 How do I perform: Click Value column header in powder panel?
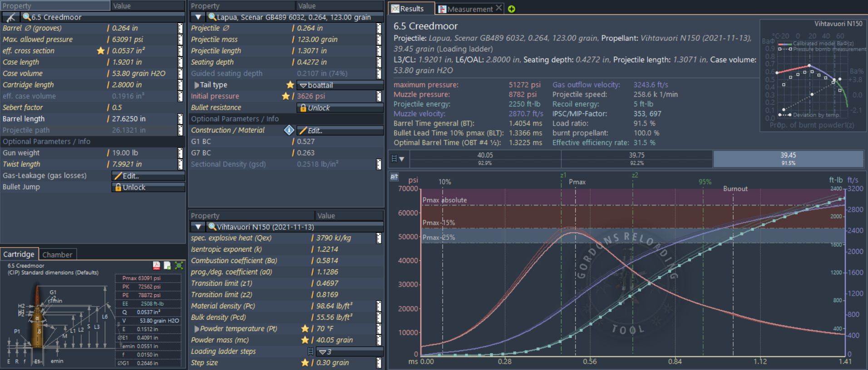point(350,216)
